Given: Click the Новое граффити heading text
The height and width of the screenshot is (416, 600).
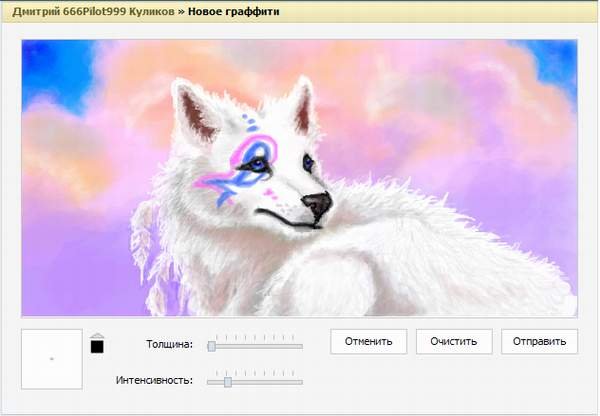Looking at the screenshot, I should click(x=233, y=11).
